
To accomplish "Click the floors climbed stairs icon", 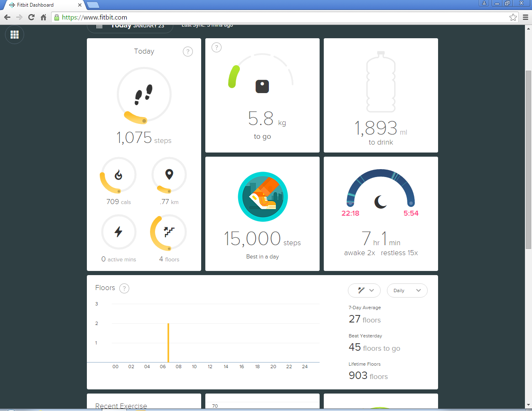I will (x=169, y=232).
